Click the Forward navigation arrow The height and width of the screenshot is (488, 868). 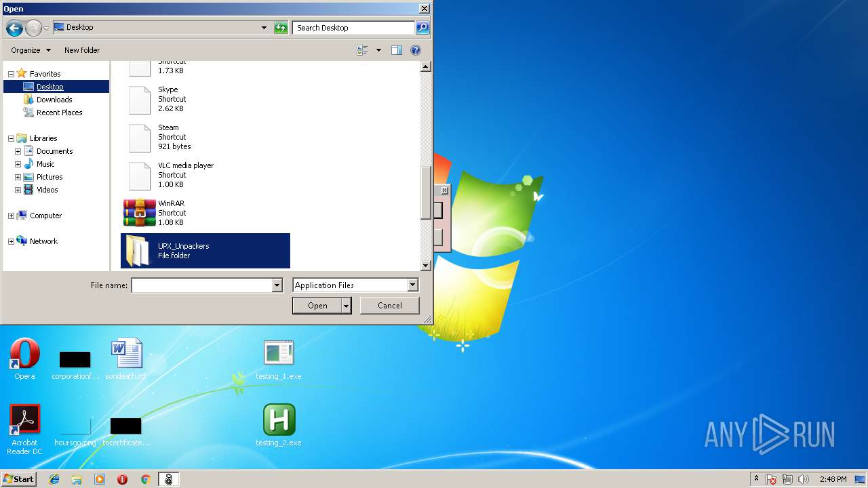pyautogui.click(x=33, y=28)
